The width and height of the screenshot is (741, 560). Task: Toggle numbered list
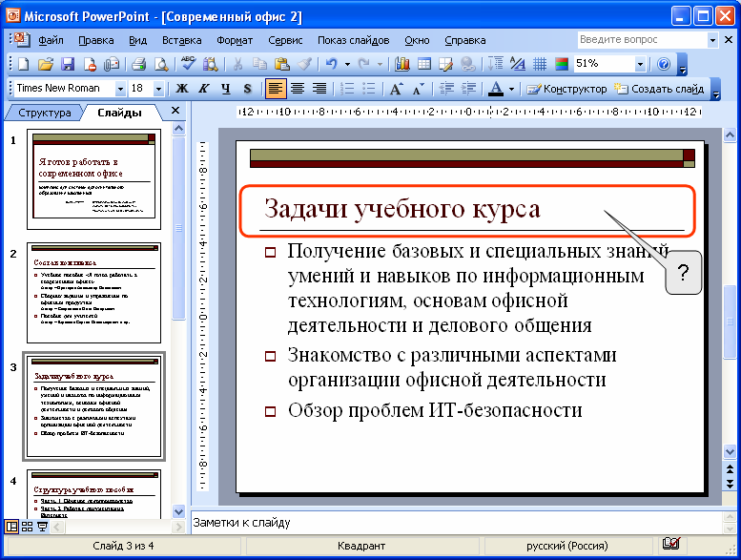click(x=347, y=89)
